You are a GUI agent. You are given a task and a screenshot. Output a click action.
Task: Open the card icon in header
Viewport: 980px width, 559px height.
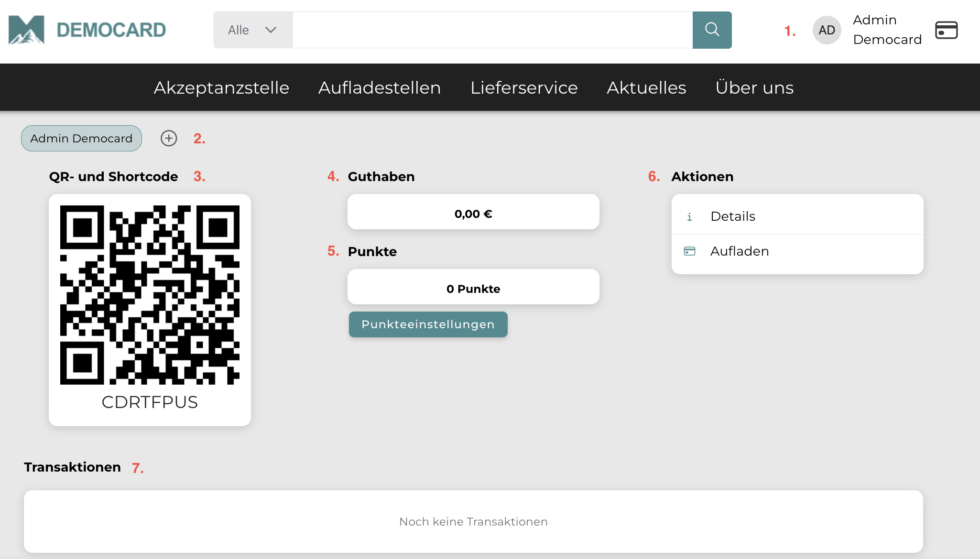pyautogui.click(x=946, y=30)
